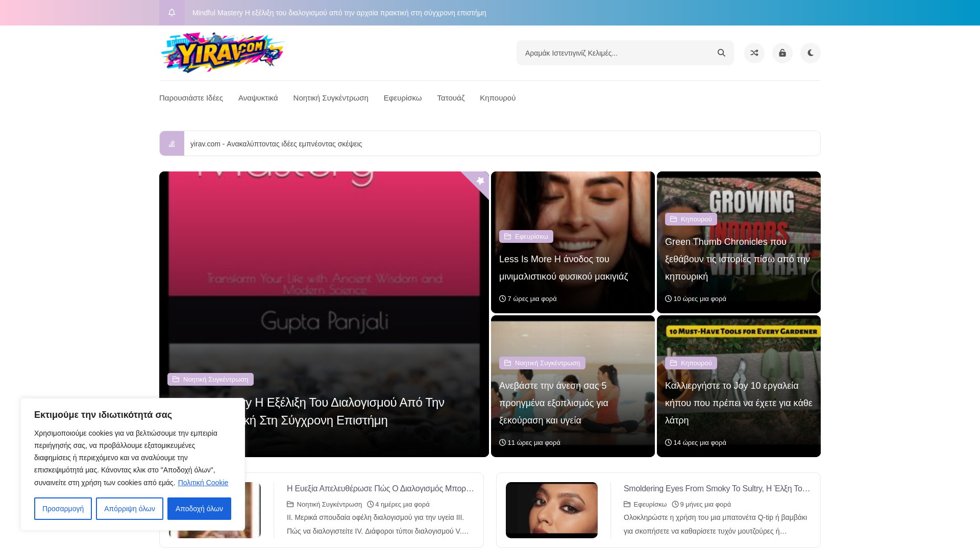Open the Παρουσιάστε Ιδέες menu item
980x551 pixels.
point(191,98)
